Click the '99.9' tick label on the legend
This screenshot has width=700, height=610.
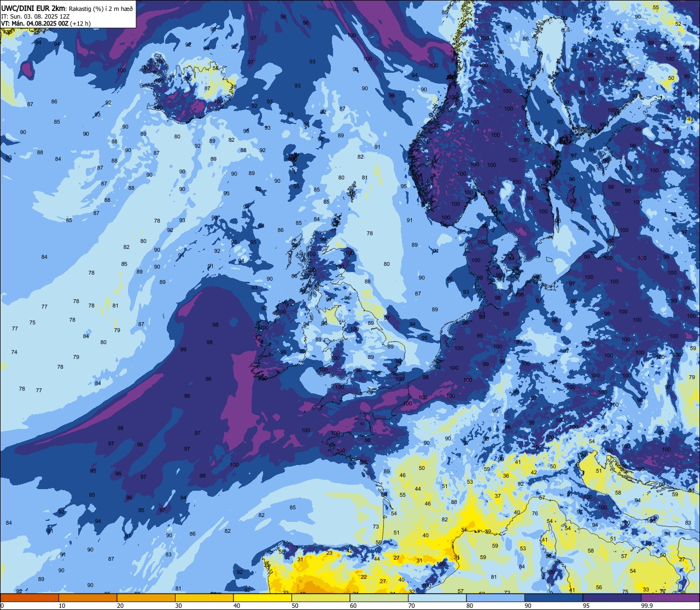(647, 606)
